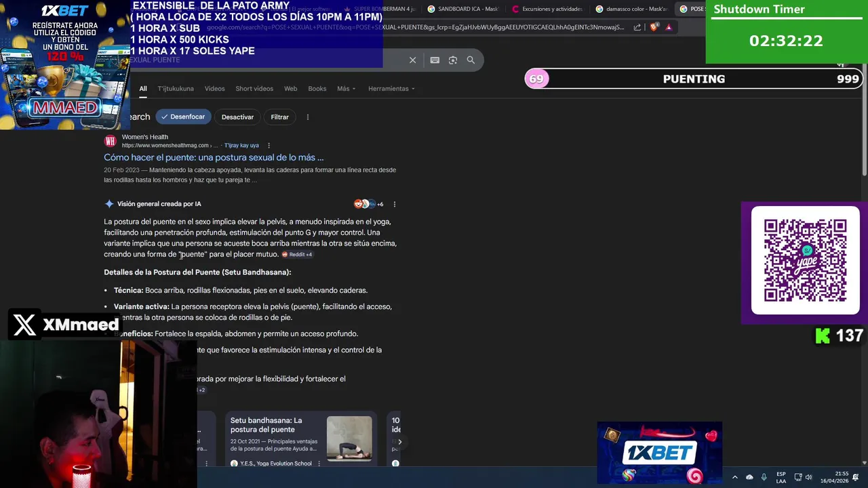The height and width of the screenshot is (488, 868).
Task: Select the All search results tab
Action: (x=143, y=89)
